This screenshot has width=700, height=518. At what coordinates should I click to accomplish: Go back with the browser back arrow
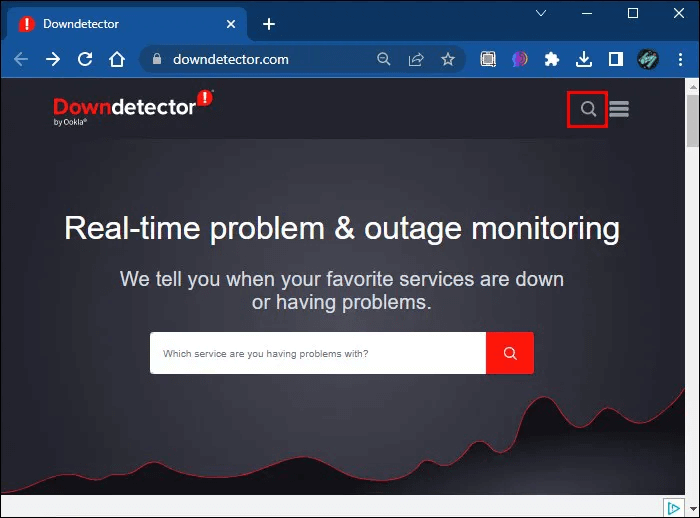(21, 59)
